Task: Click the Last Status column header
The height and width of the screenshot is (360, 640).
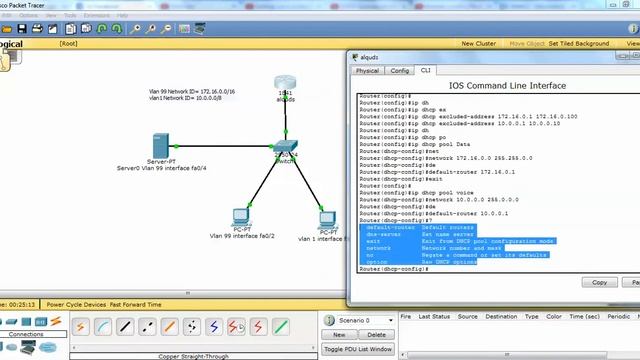Action: [434, 316]
